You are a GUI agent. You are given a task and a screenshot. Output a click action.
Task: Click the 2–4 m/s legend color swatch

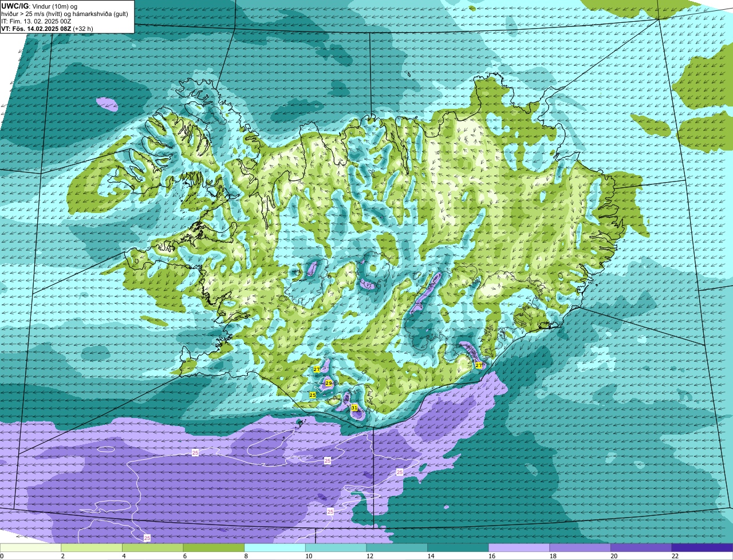92,547
